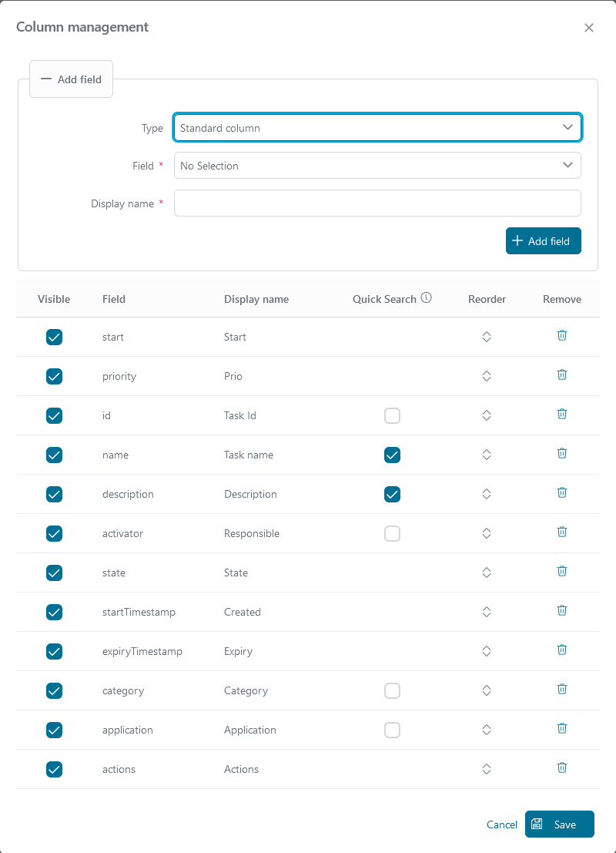Toggle visibility of priority column

pos(55,376)
